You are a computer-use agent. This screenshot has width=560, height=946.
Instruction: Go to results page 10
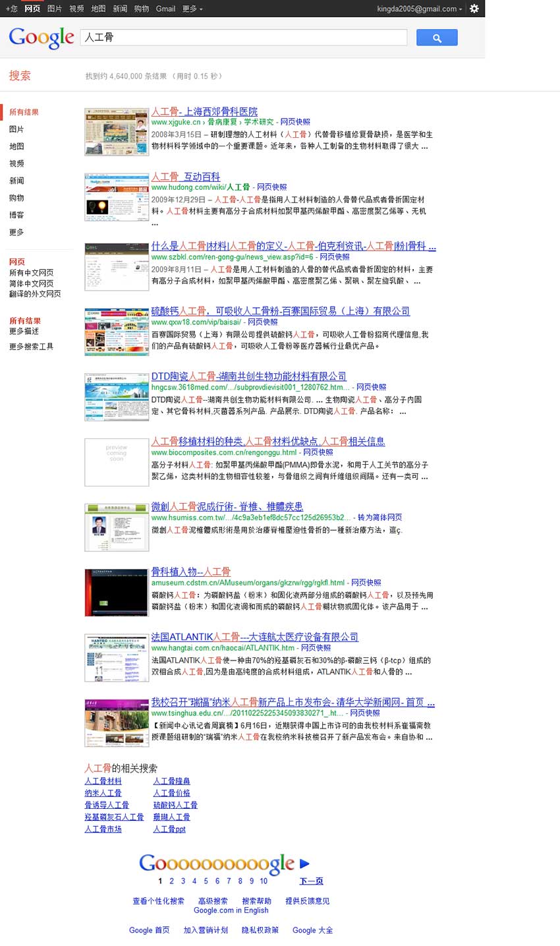264,881
